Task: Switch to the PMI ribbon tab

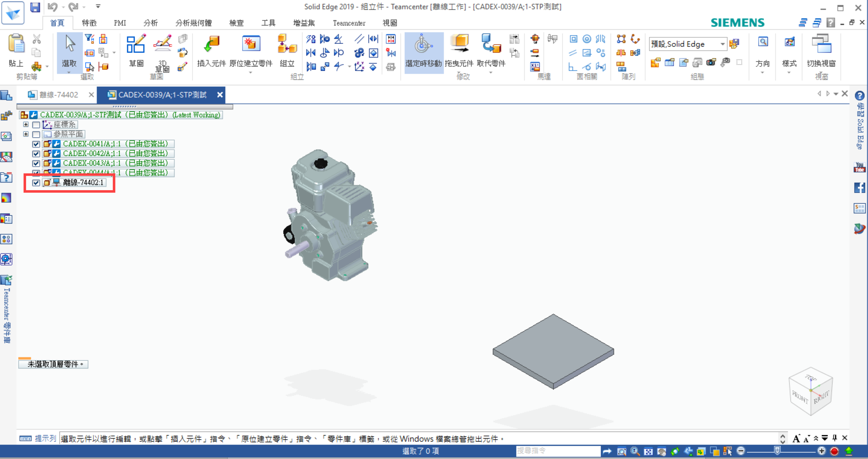Action: (120, 23)
